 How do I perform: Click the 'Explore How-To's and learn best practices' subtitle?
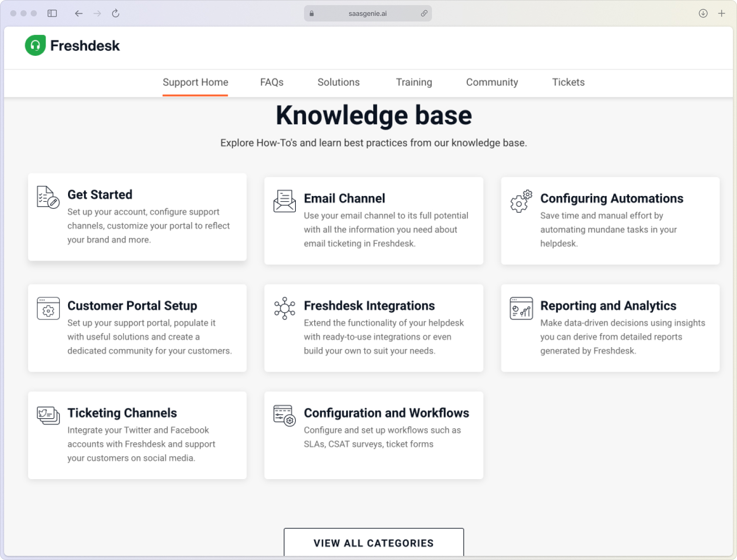click(x=374, y=143)
